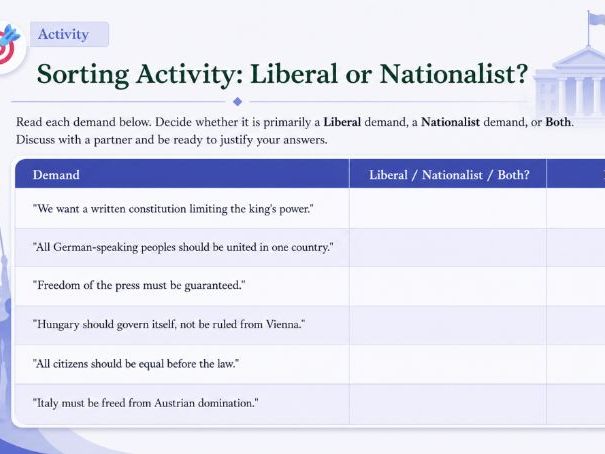Select the written constitution demand row
The height and width of the screenshot is (454, 605).
tap(182, 209)
